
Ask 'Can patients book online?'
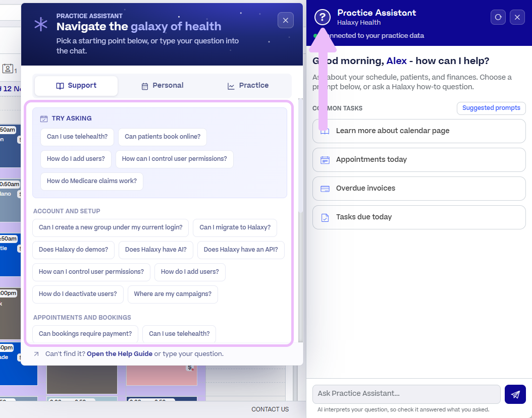pyautogui.click(x=163, y=137)
